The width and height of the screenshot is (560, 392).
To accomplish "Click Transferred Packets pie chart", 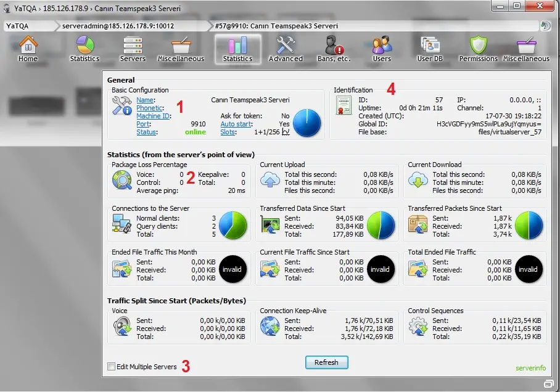I will click(x=529, y=225).
